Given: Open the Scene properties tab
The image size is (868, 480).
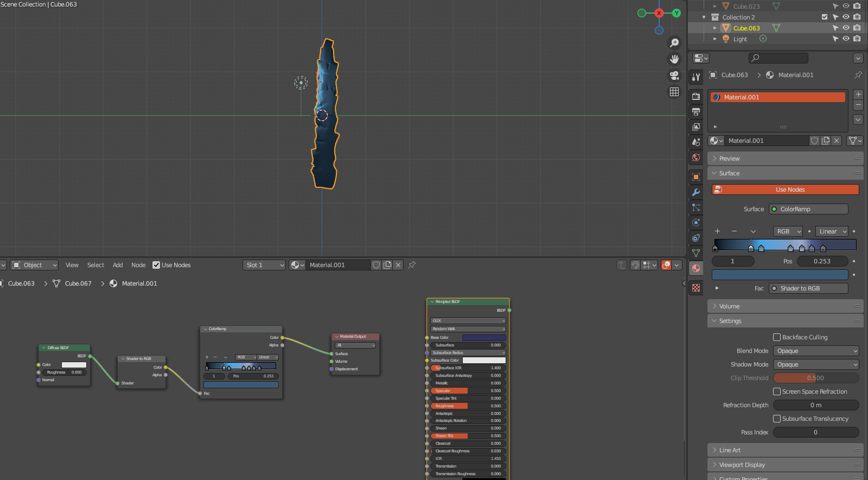Looking at the screenshot, I should (x=696, y=142).
